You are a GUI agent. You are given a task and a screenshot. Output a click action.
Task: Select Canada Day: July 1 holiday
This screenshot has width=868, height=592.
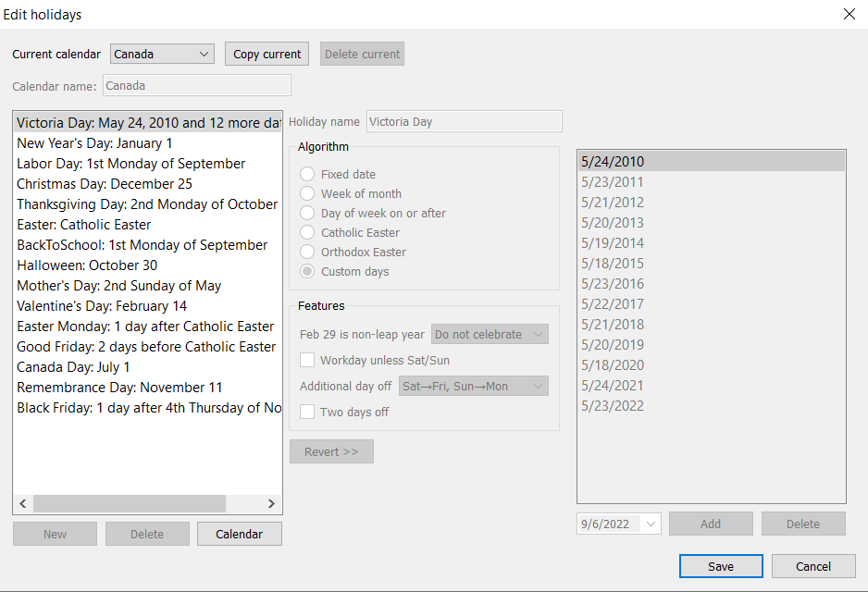point(74,367)
